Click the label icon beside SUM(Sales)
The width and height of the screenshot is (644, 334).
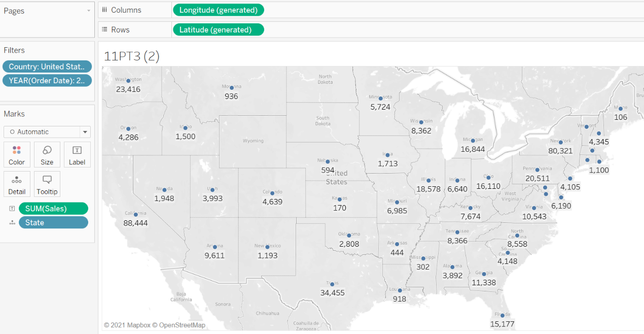coord(12,209)
